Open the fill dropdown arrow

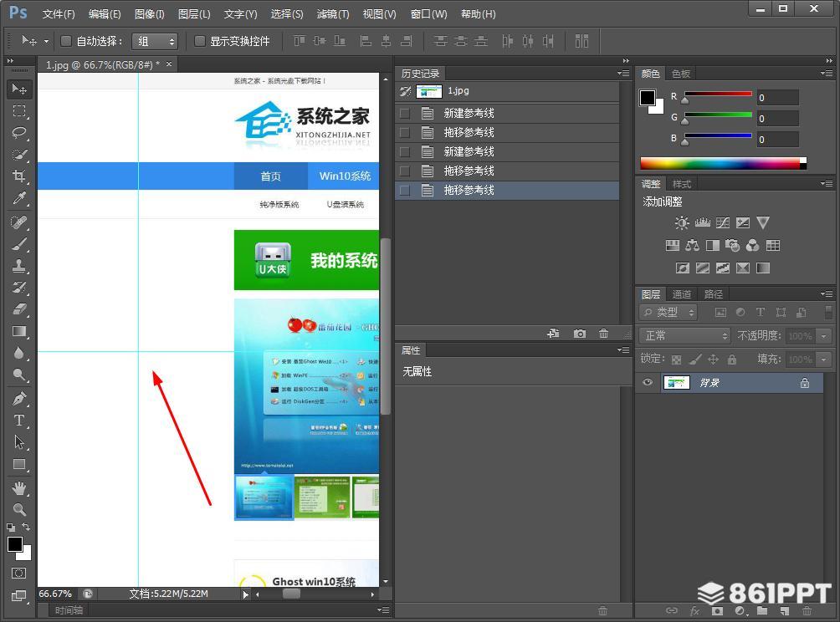(x=823, y=359)
